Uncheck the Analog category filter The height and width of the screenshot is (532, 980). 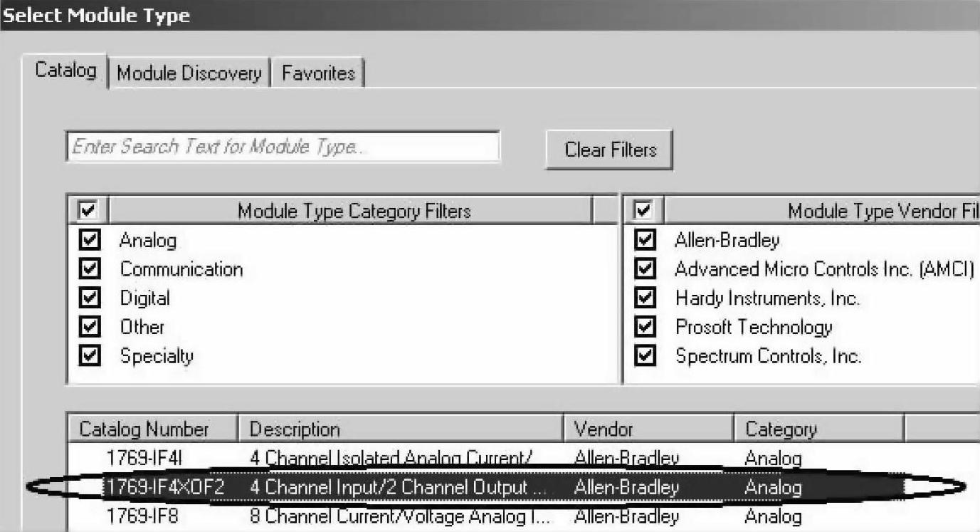[x=90, y=240]
